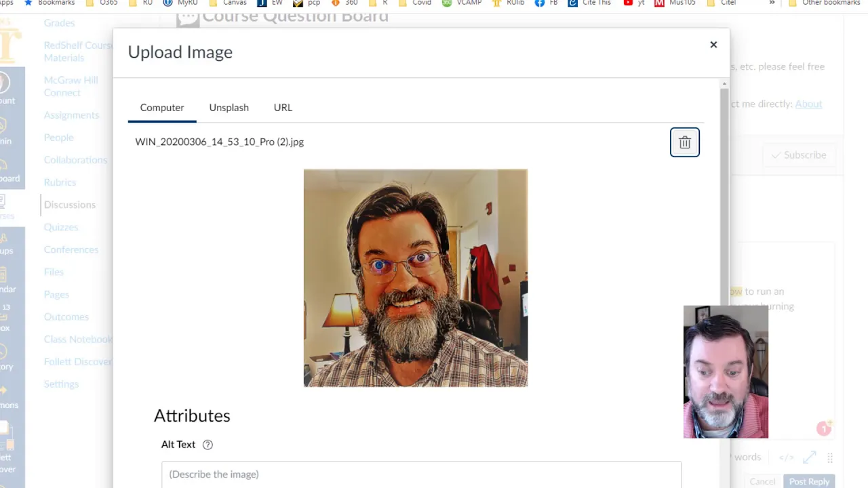The height and width of the screenshot is (488, 868).
Task: Open the RU bookmark folder
Action: pyautogui.click(x=140, y=3)
